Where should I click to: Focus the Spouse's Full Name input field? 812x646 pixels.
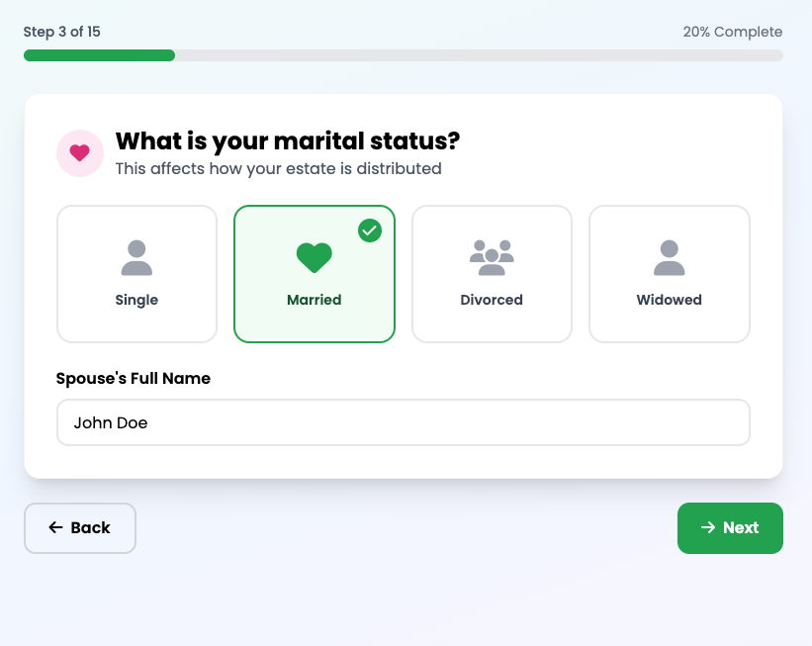404,422
